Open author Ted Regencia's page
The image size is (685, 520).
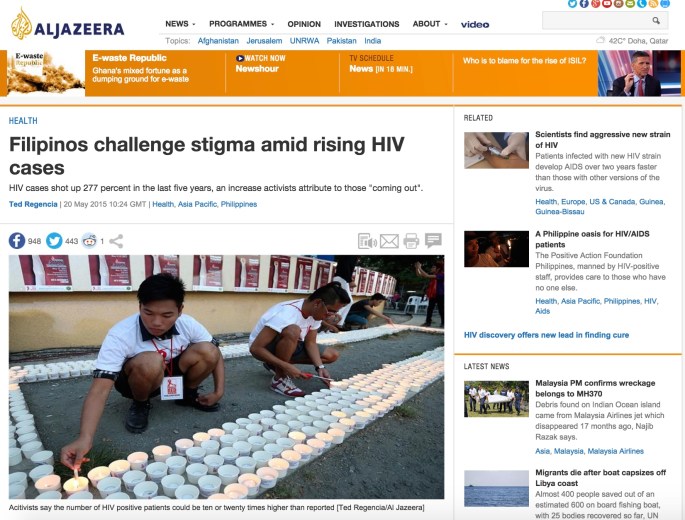(x=33, y=204)
